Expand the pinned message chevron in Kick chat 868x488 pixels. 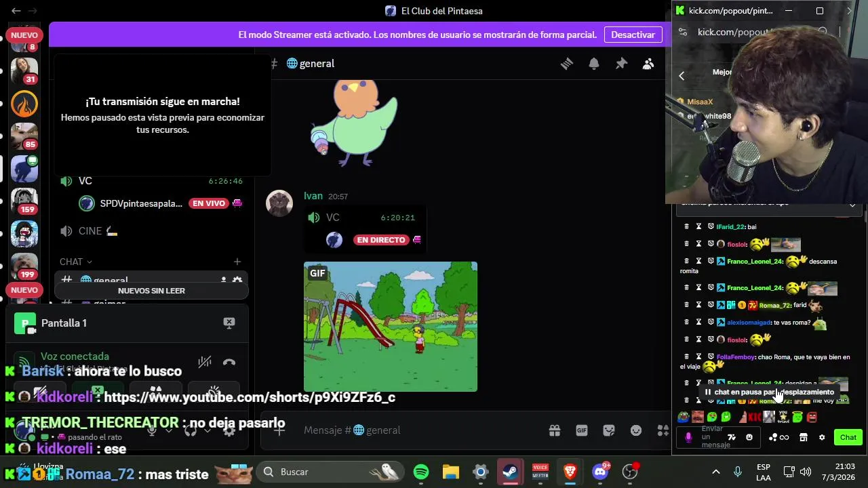pos(852,204)
